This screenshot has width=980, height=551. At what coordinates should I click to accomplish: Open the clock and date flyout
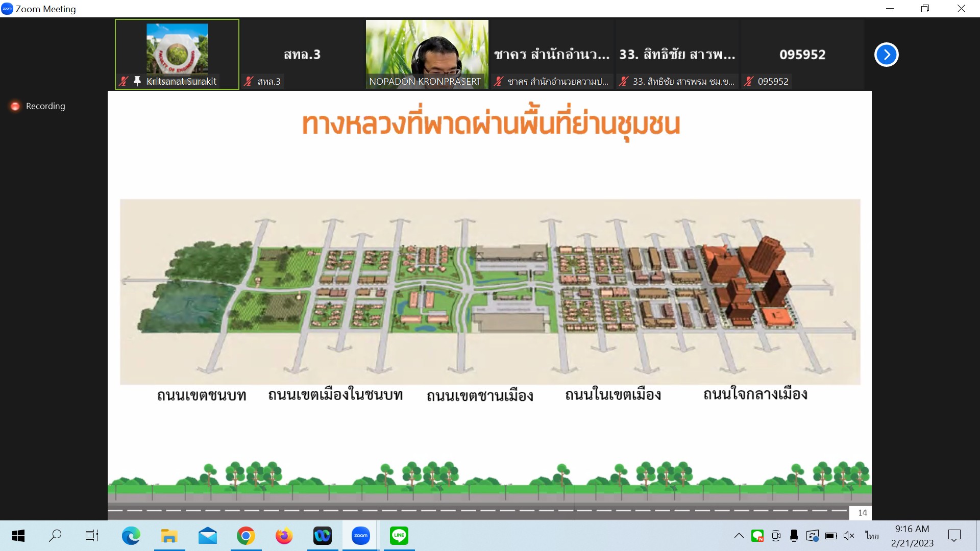[912, 536]
